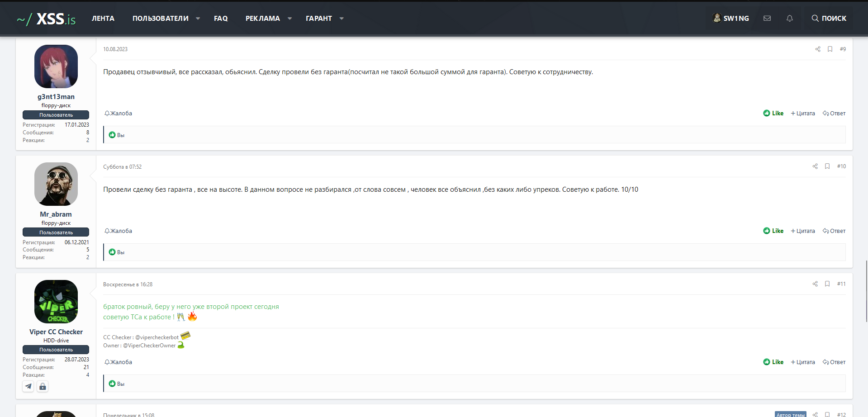
Task: Open ПОЛЬЗОВАТЕЛИ menu item
Action: click(161, 19)
